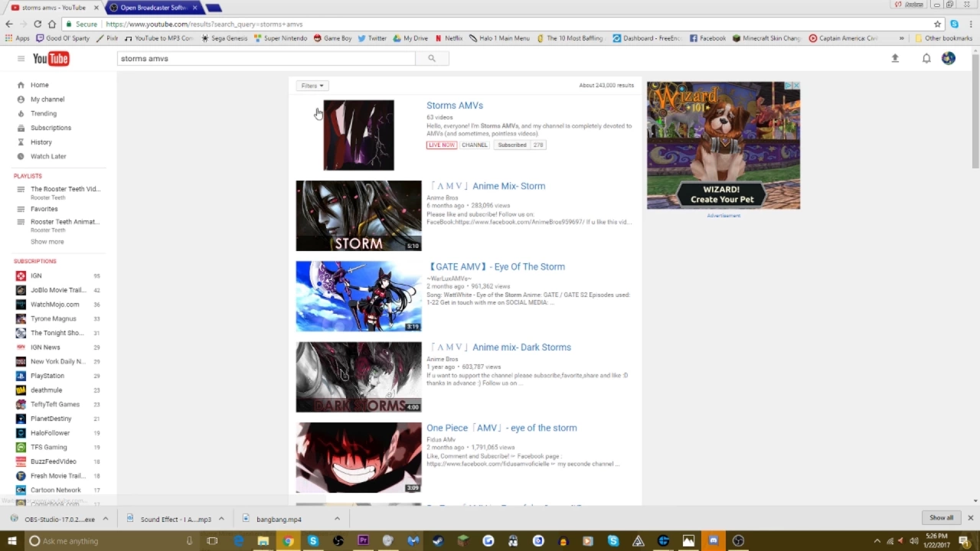Open the Storms AMVs channel title link
Viewport: 980px width, 551px height.
pyautogui.click(x=455, y=106)
